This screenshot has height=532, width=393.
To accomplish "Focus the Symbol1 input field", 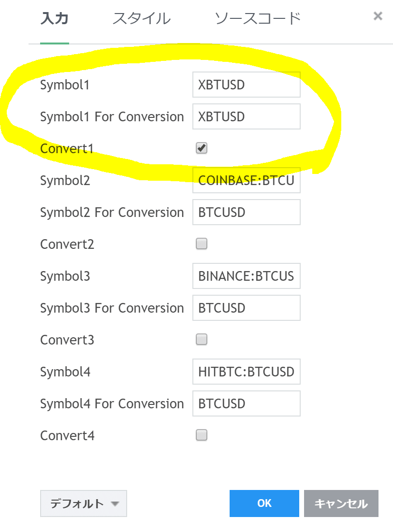I will pyautogui.click(x=246, y=85).
